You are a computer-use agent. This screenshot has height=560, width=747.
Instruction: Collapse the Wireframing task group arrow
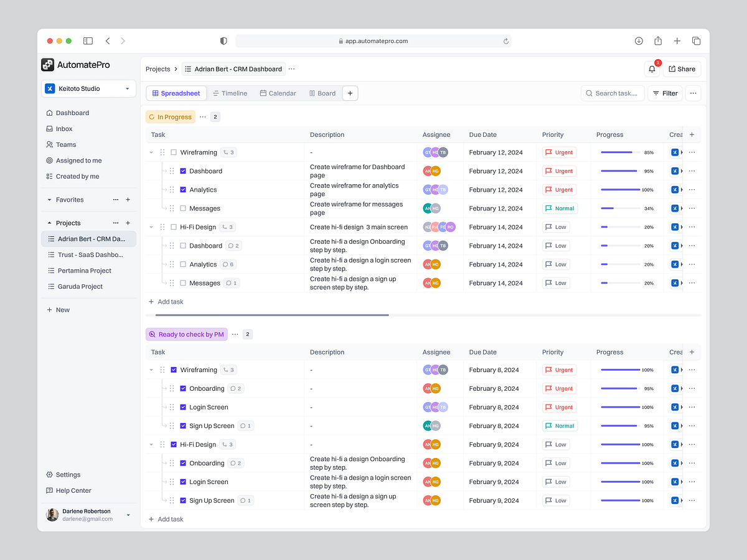(151, 152)
